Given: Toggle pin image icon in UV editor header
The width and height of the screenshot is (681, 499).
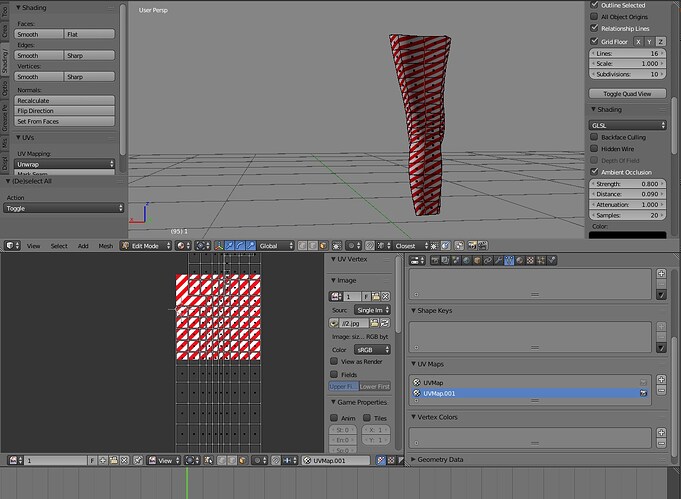Looking at the screenshot, I should click(x=138, y=460).
